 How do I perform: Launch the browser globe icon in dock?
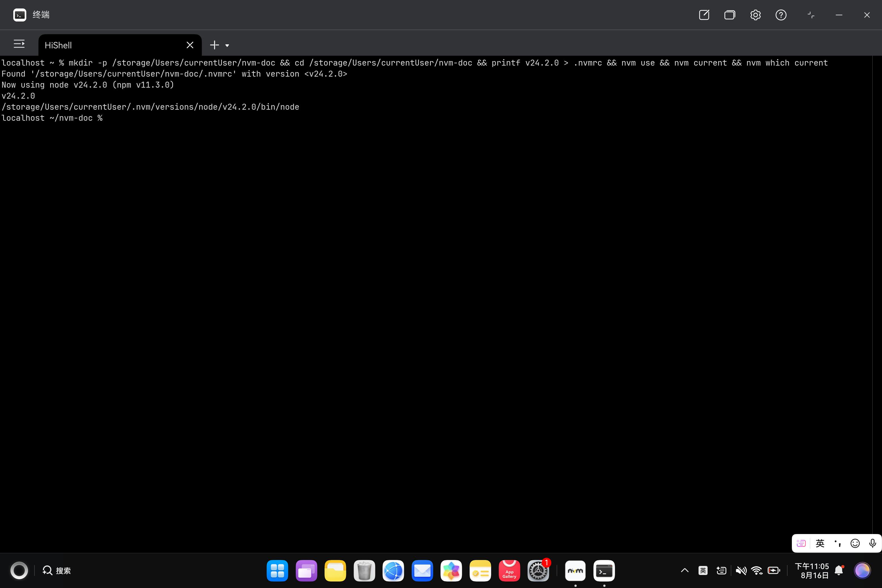[x=393, y=571]
